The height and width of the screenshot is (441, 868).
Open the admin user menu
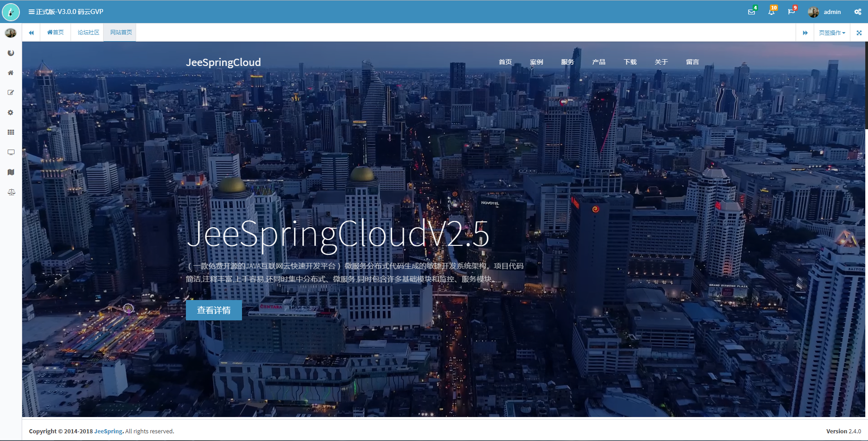(x=825, y=12)
